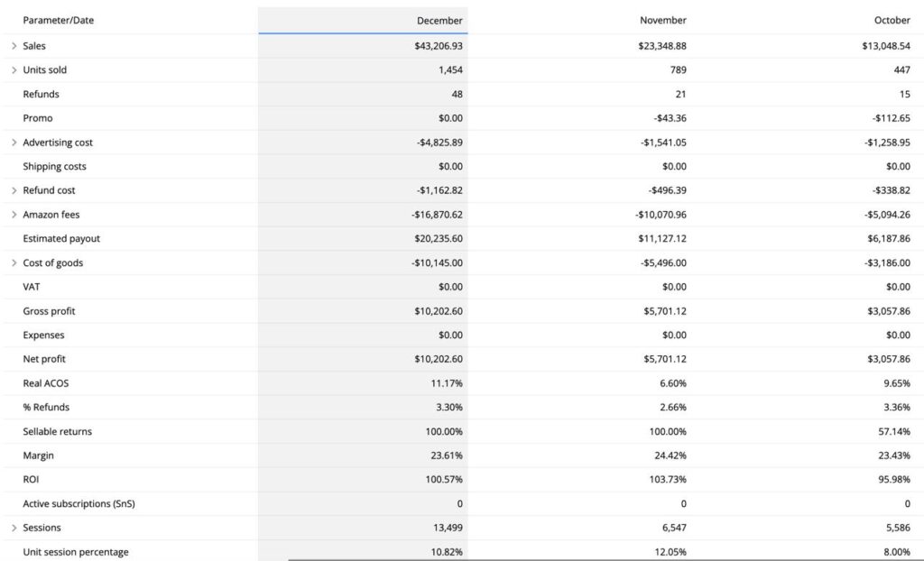
Task: Click the Active subscriptions (SnS) label
Action: 79,503
